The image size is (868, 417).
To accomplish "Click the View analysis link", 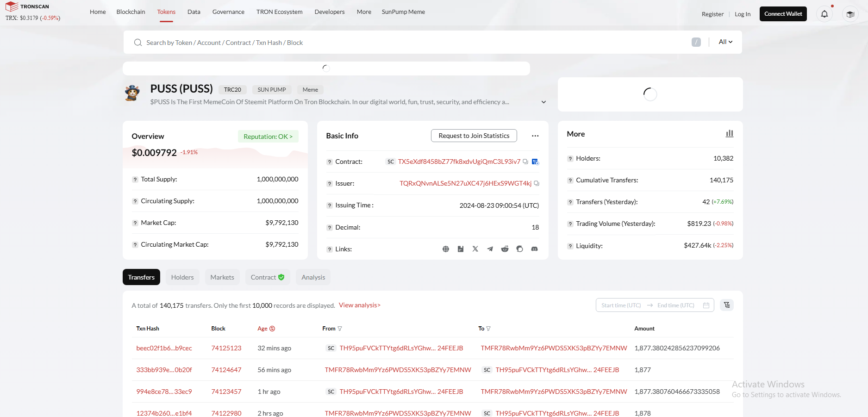I will tap(360, 305).
